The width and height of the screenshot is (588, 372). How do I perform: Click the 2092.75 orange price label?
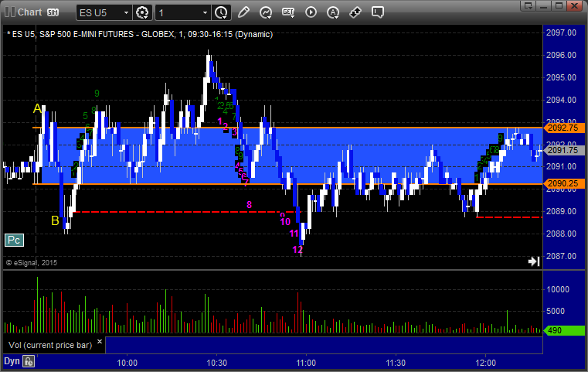point(563,128)
